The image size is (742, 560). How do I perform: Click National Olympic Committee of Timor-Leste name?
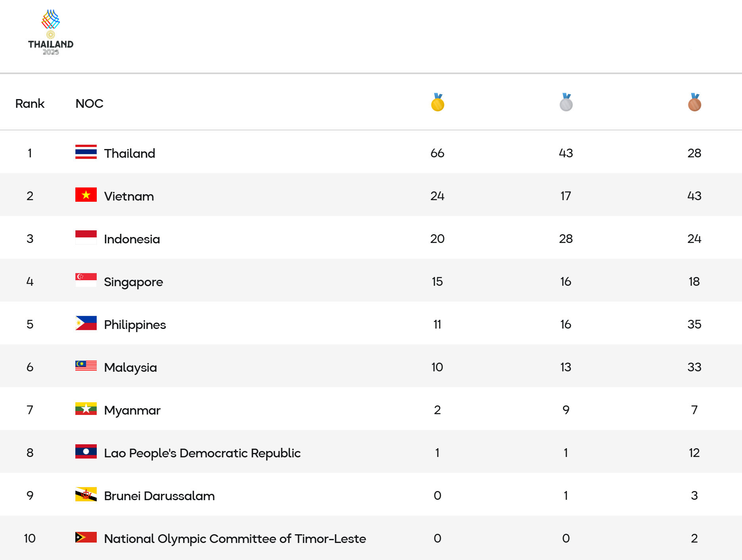tap(235, 539)
